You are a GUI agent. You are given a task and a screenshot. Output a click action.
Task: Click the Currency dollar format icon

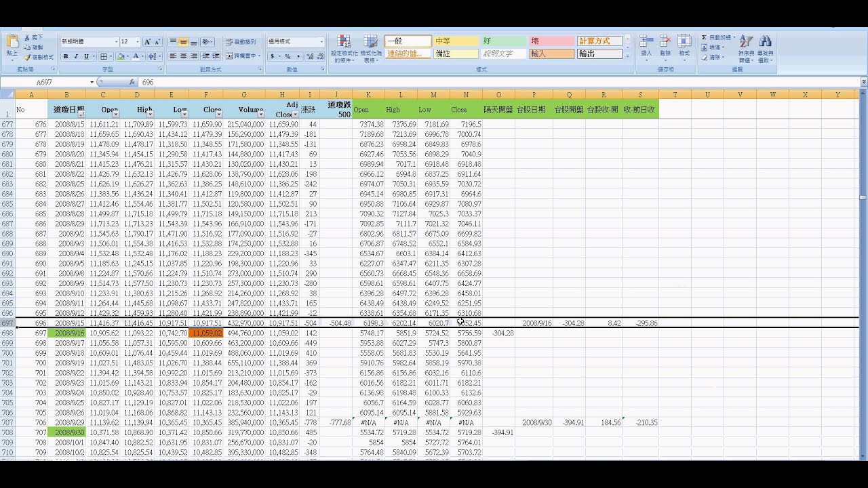(273, 57)
